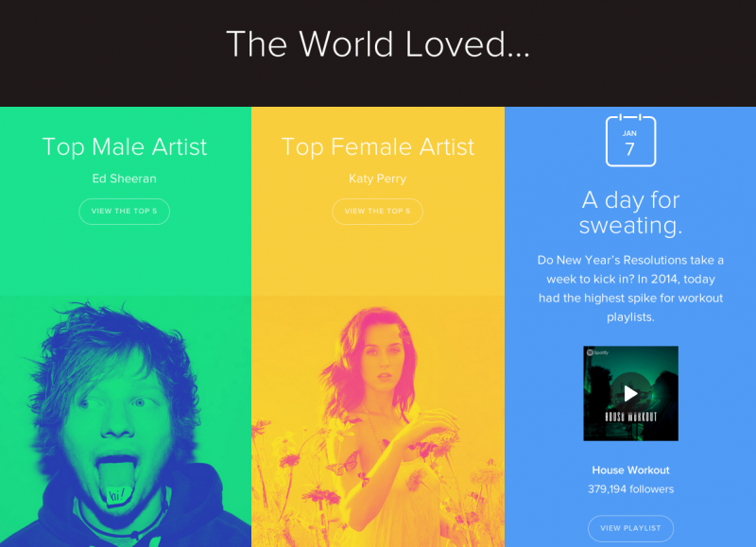Screen dimensions: 756x547
Task: Click the 'A day for sweating.' heading
Action: (x=630, y=213)
